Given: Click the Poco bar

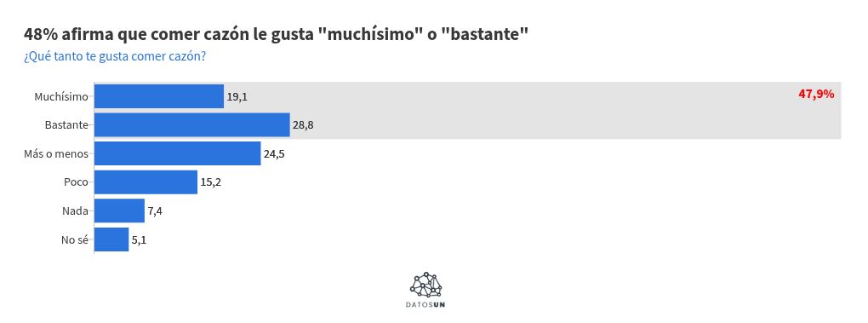Looking at the screenshot, I should pos(146,182).
